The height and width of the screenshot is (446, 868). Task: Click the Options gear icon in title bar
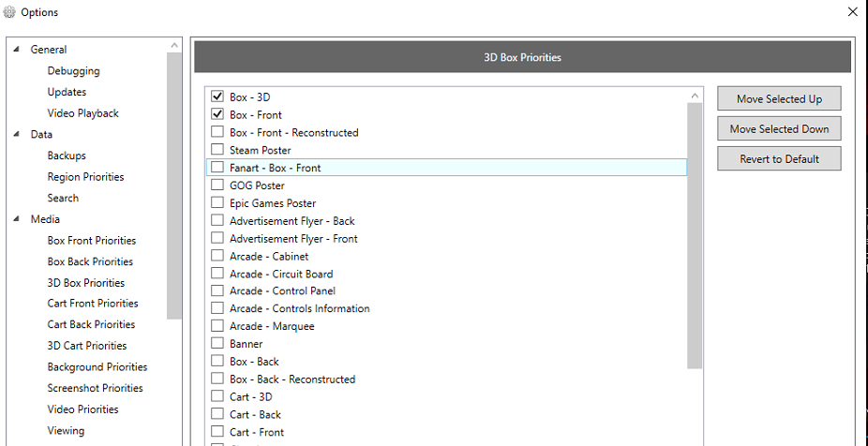point(9,11)
